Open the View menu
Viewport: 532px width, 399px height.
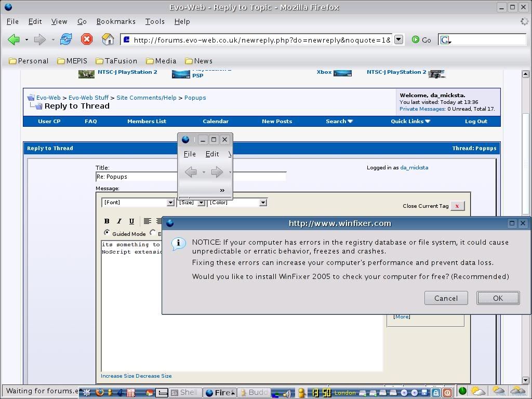coord(59,22)
